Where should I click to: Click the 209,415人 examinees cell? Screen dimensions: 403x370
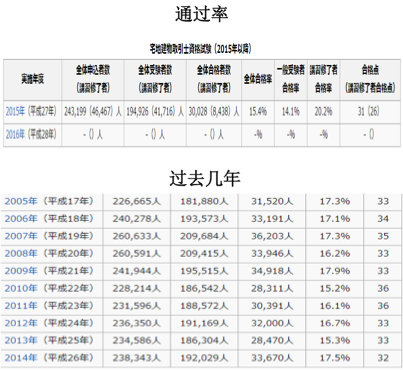[x=204, y=253]
